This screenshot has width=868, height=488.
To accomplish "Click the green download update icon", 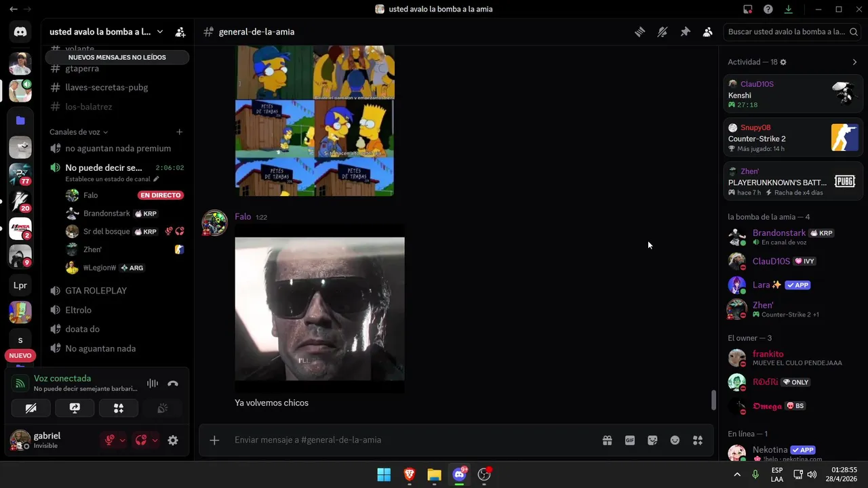I will (789, 9).
